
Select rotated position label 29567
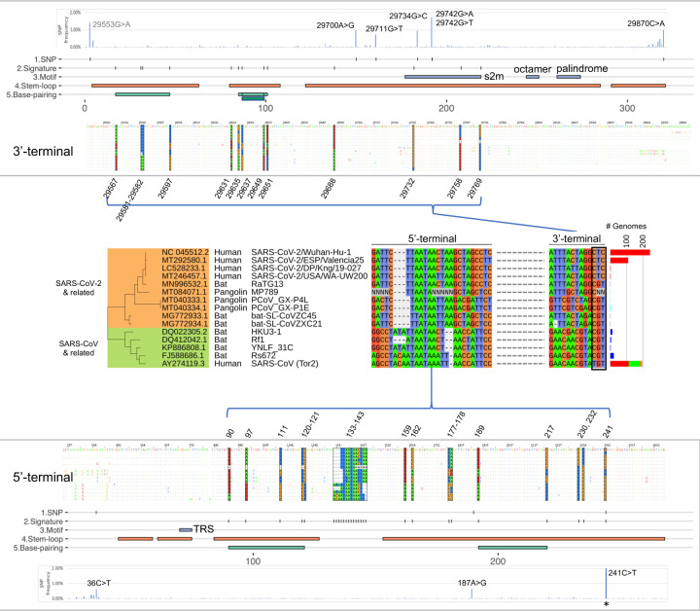point(110,188)
